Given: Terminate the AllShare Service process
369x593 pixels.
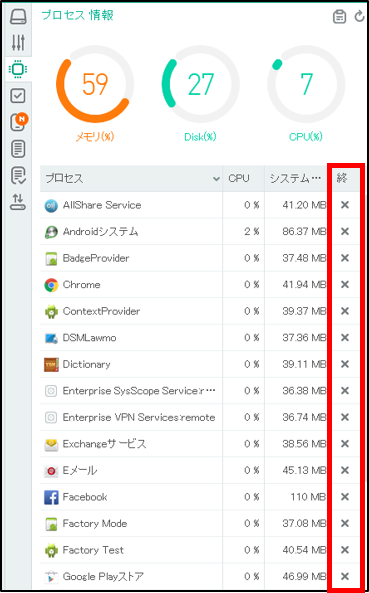Looking at the screenshot, I should (344, 205).
